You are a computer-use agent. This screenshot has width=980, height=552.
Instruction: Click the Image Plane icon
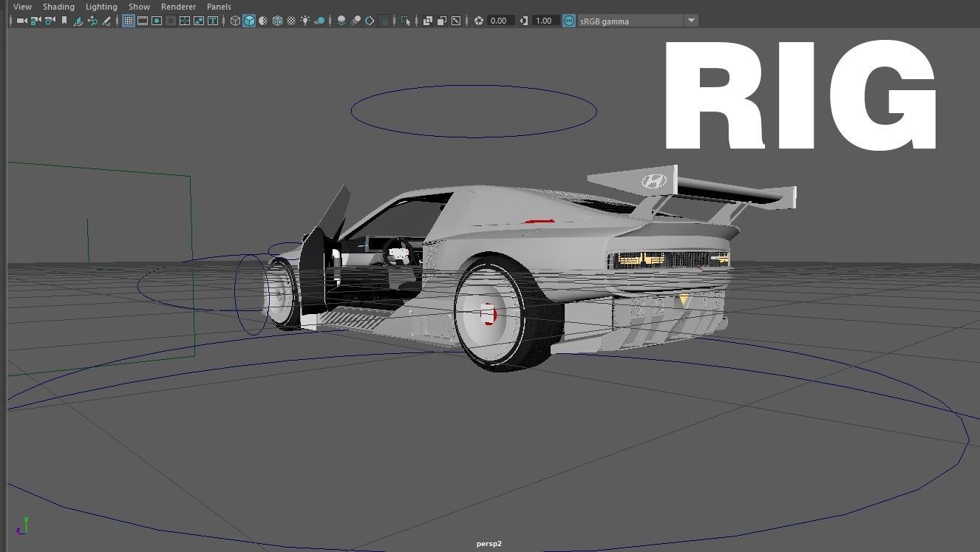pyautogui.click(x=78, y=21)
